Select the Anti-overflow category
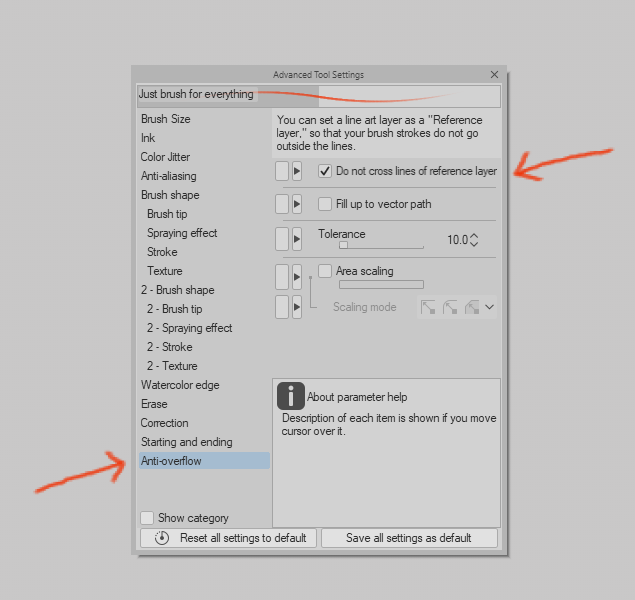The image size is (635, 600). coord(205,461)
